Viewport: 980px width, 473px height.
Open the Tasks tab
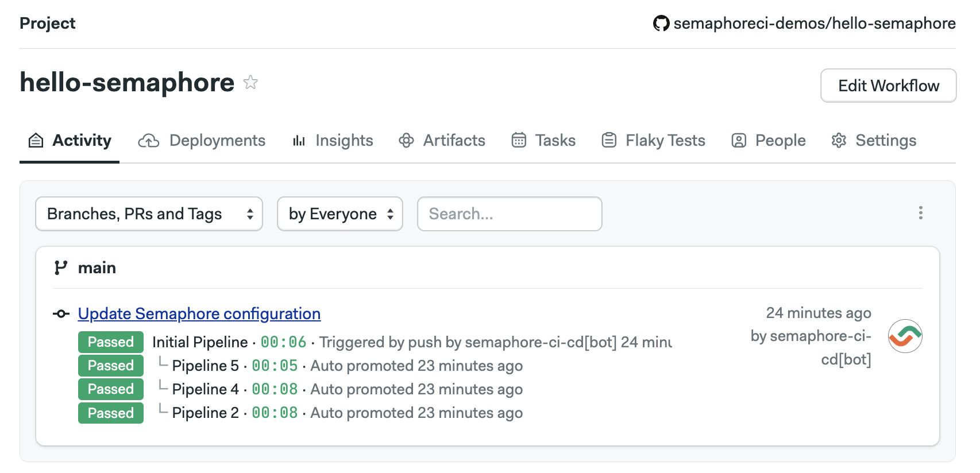543,141
